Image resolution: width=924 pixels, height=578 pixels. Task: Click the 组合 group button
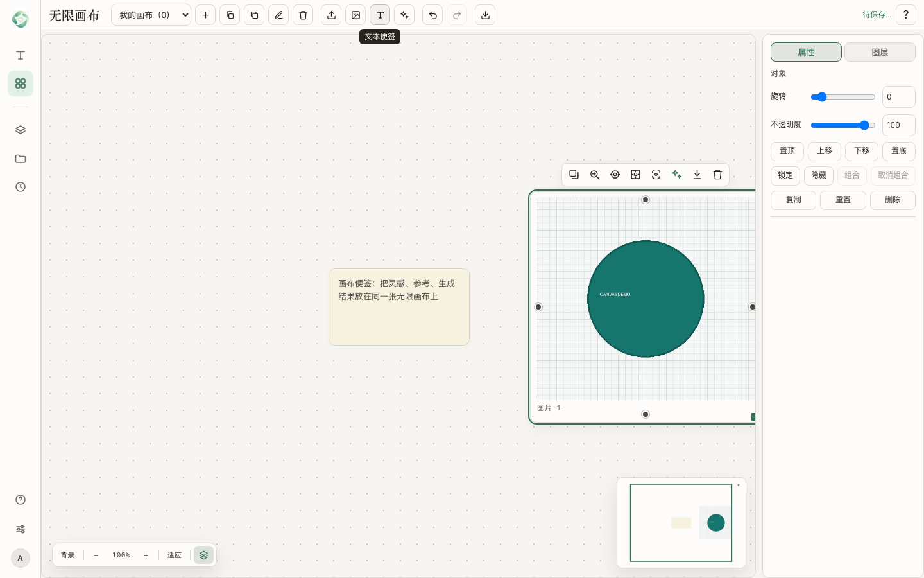[x=852, y=175]
